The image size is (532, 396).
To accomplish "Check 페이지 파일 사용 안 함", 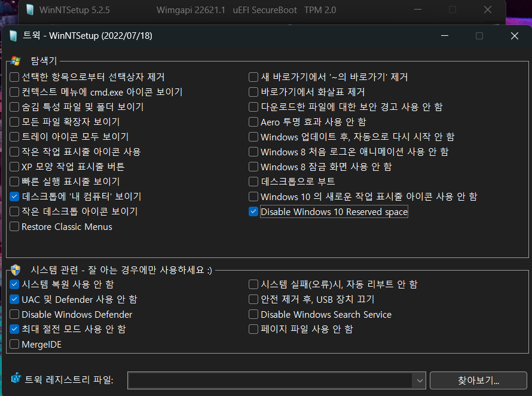I will 253,329.
